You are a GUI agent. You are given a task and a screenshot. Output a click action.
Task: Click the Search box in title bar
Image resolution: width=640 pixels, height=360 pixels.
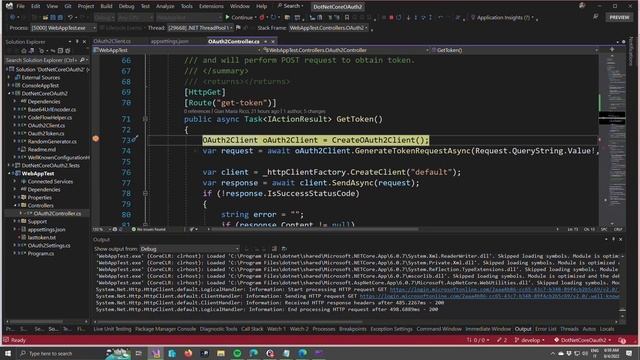point(291,6)
